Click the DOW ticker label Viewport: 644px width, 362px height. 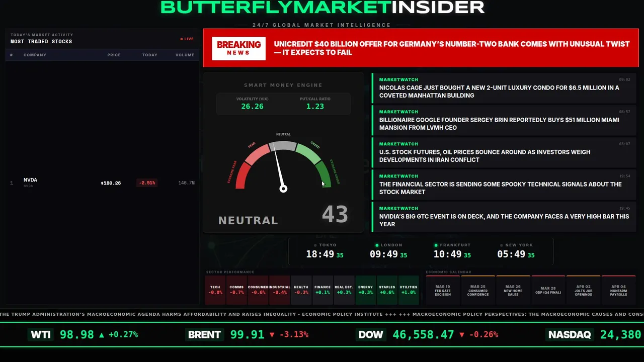[371, 334]
